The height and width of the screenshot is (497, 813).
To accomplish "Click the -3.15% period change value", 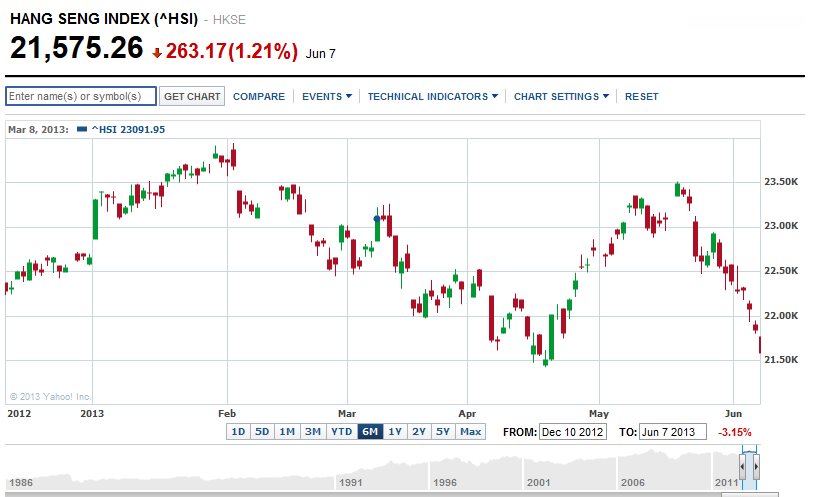I will pos(734,432).
